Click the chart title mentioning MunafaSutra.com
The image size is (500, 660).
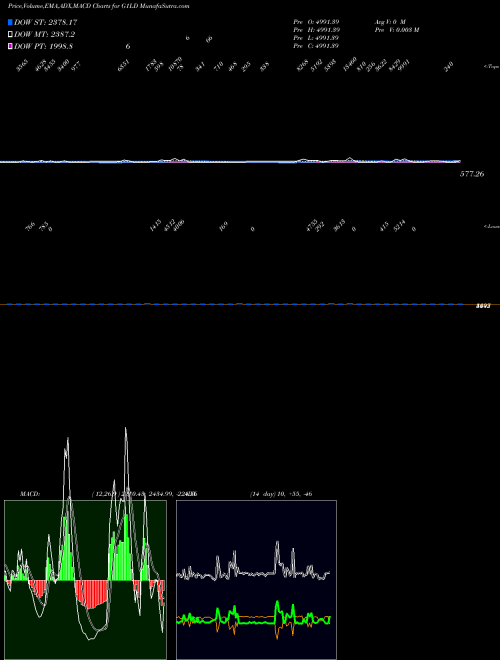click(x=98, y=6)
